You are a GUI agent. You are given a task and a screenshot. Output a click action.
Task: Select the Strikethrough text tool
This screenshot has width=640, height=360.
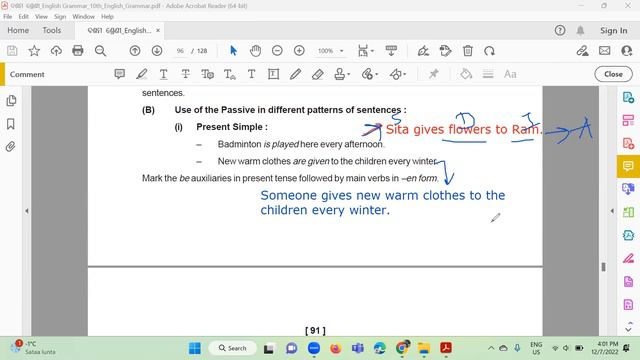pos(185,74)
